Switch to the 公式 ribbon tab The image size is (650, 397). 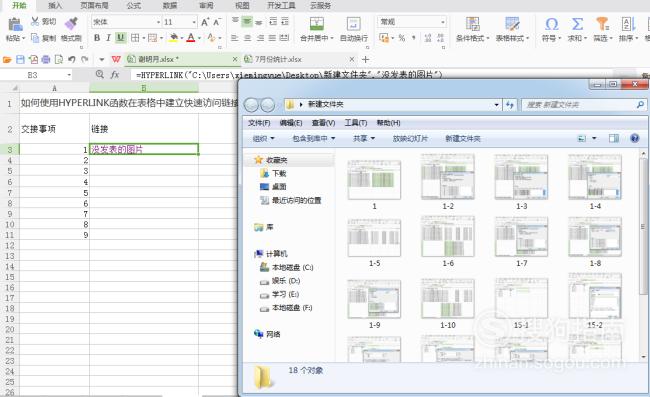pos(133,5)
